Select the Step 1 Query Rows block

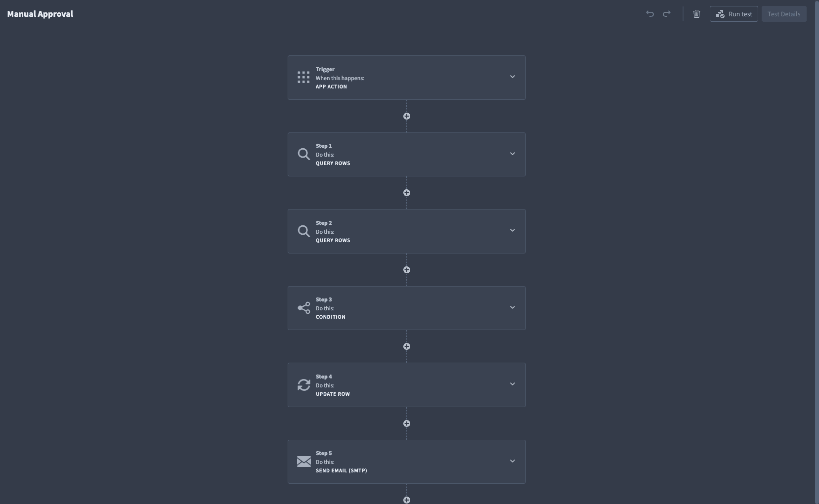[406, 154]
